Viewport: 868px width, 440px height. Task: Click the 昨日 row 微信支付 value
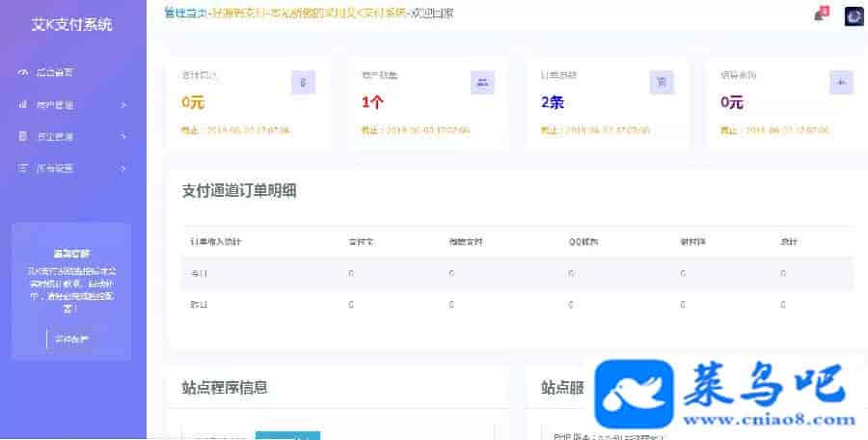(x=451, y=305)
